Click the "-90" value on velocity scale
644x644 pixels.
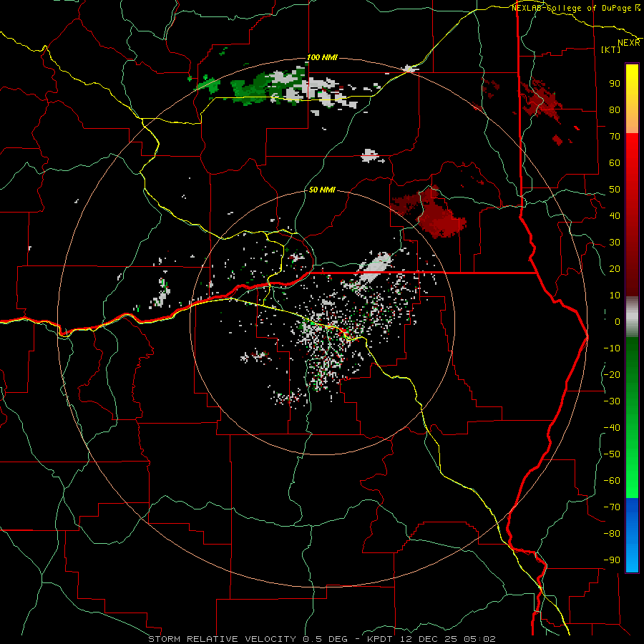point(612,560)
